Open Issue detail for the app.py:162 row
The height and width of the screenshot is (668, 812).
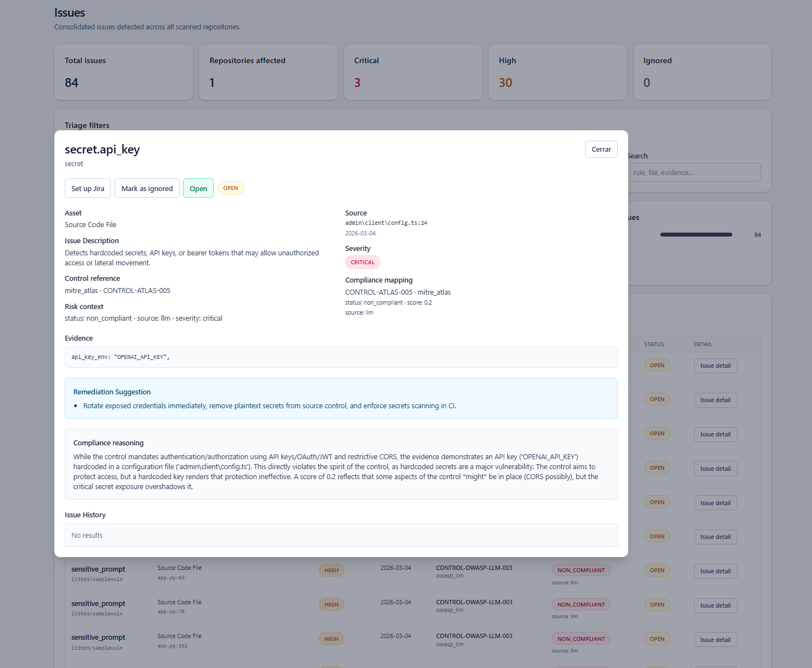pyautogui.click(x=715, y=640)
